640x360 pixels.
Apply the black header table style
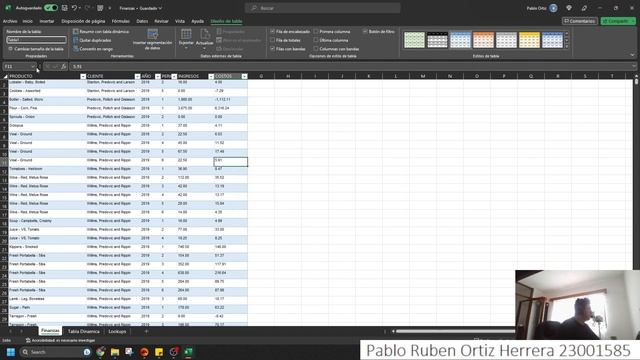point(437,40)
